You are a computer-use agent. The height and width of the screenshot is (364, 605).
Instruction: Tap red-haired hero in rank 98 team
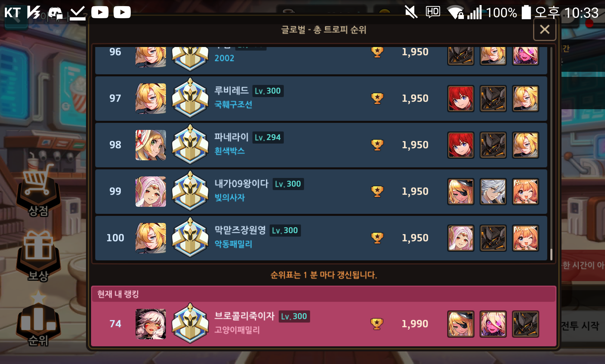461,145
